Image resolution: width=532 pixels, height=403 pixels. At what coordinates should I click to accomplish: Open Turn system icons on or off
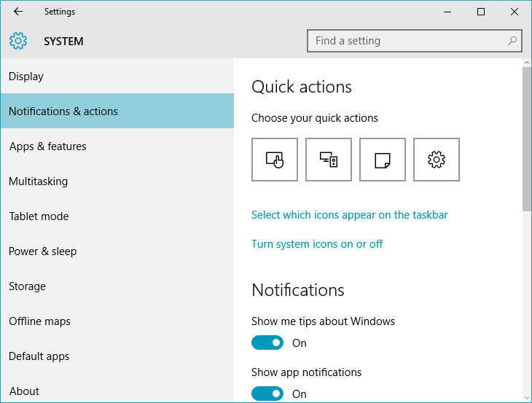[317, 244]
